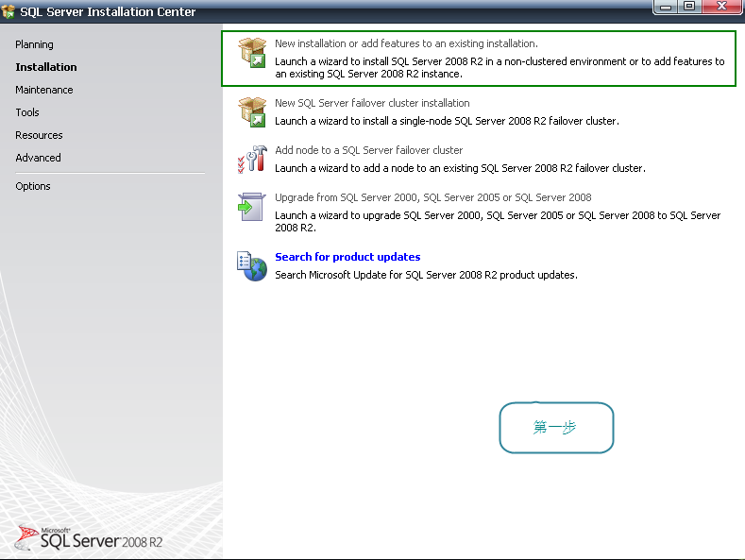Viewport: 745px width, 560px height.
Task: Open the Options section
Action: click(33, 186)
